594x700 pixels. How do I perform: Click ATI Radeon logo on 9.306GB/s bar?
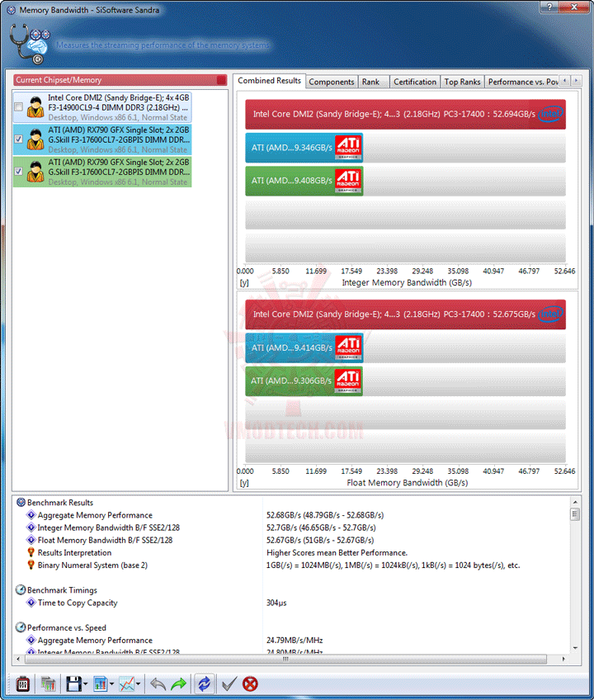click(x=348, y=381)
